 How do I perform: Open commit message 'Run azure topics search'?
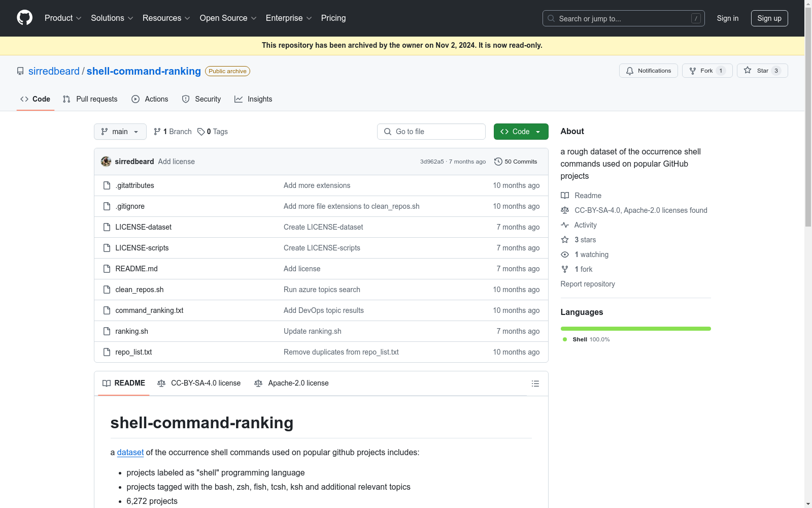tap(322, 290)
